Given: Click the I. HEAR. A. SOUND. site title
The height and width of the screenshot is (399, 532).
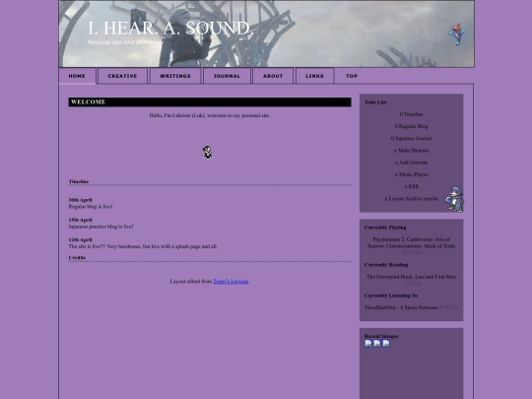Looking at the screenshot, I should point(170,29).
